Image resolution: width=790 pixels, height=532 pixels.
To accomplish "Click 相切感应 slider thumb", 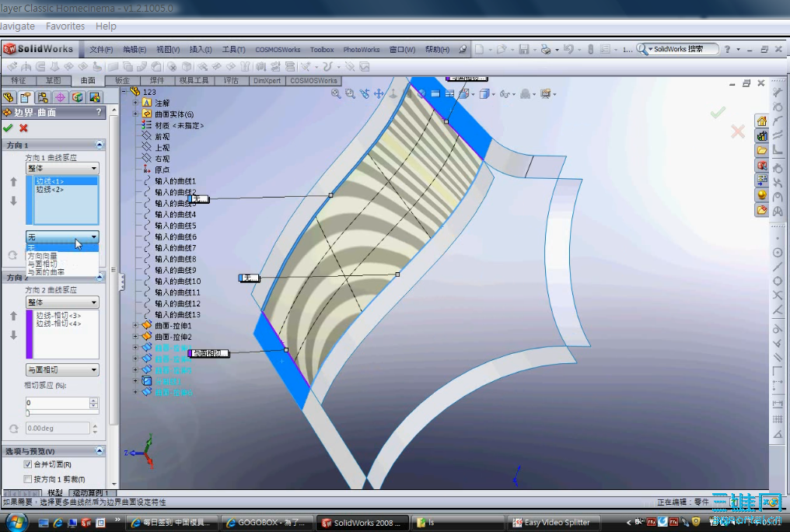I will click(x=28, y=413).
